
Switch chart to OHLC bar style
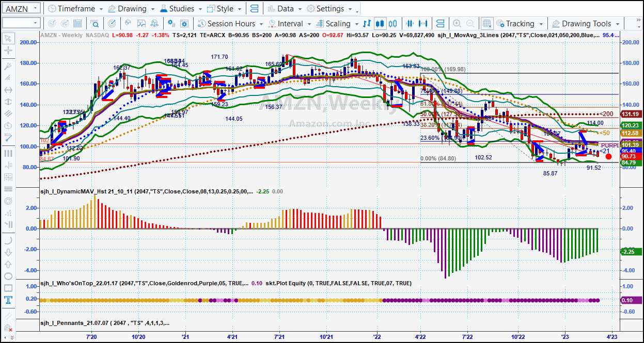pyautogui.click(x=367, y=23)
